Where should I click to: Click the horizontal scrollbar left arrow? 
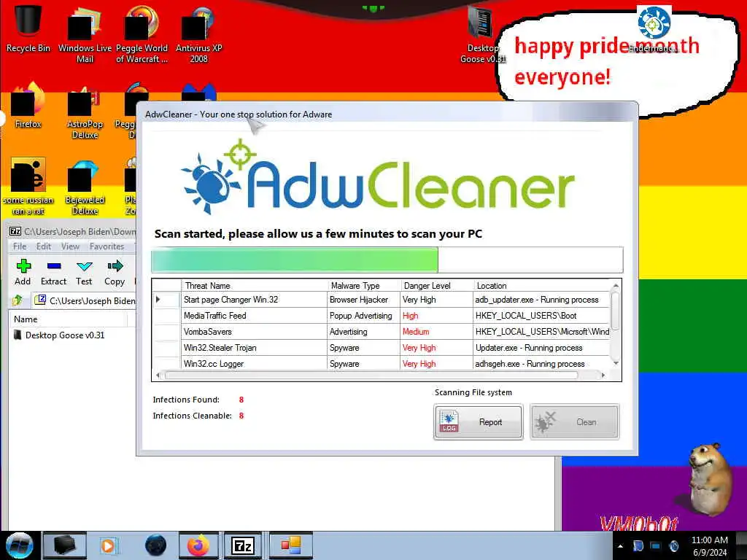point(158,376)
